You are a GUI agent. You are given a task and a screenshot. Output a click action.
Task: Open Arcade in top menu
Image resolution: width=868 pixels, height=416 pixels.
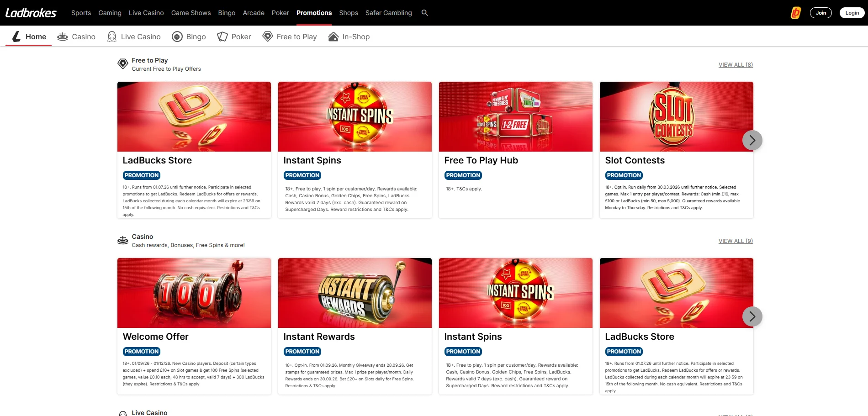pyautogui.click(x=254, y=13)
